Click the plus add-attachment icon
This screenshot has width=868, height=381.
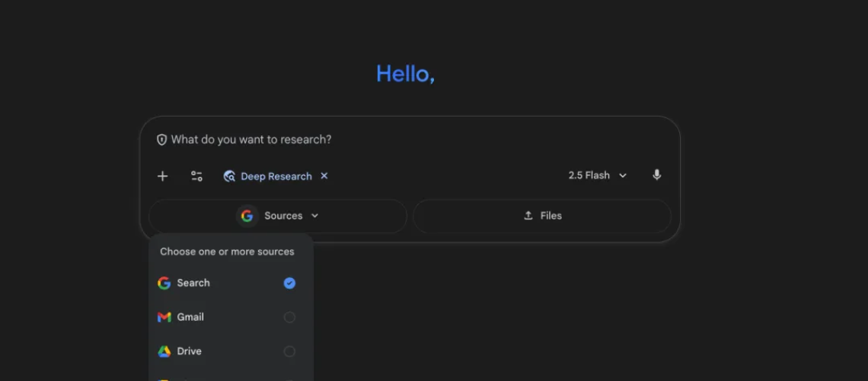click(x=162, y=176)
